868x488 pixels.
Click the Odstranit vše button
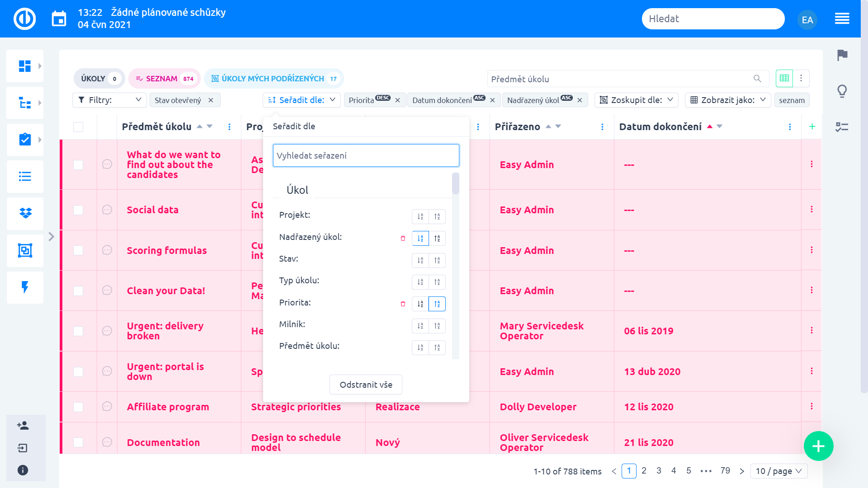(x=366, y=385)
